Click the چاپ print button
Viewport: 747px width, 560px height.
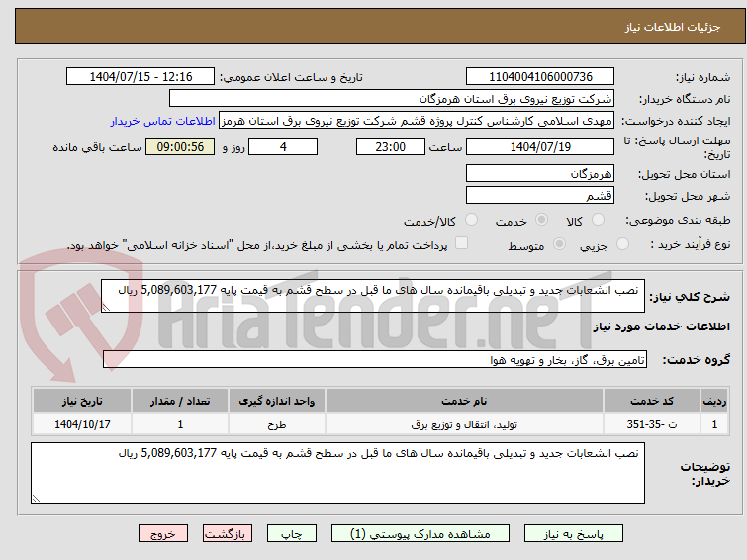(x=292, y=534)
